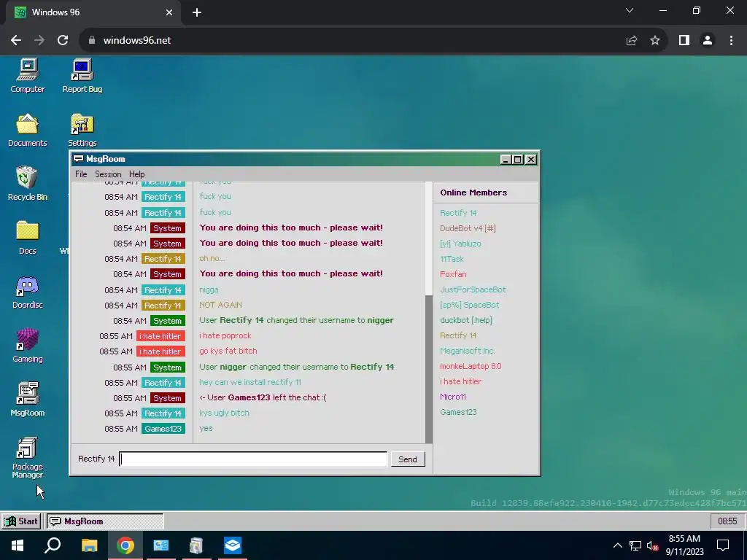Close the Windows 96 browser tab
The height and width of the screenshot is (560, 747).
coord(169,12)
